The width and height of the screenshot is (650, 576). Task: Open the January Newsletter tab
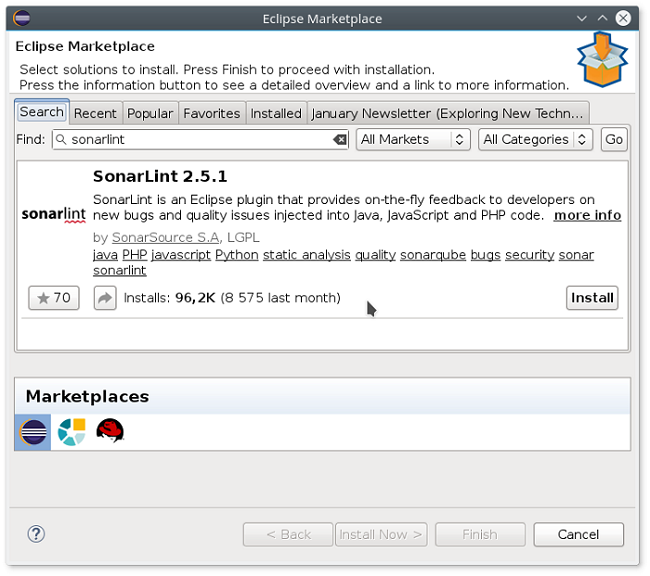(447, 113)
